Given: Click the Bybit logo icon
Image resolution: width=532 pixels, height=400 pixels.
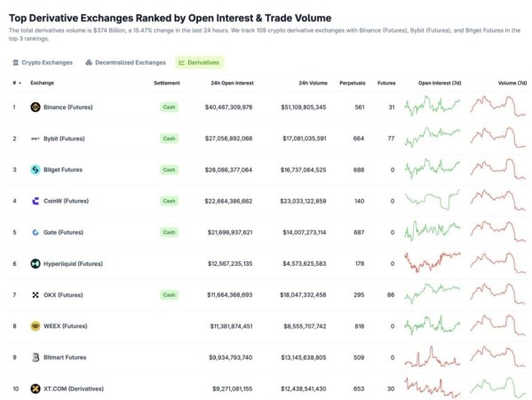Looking at the screenshot, I should click(x=36, y=139).
